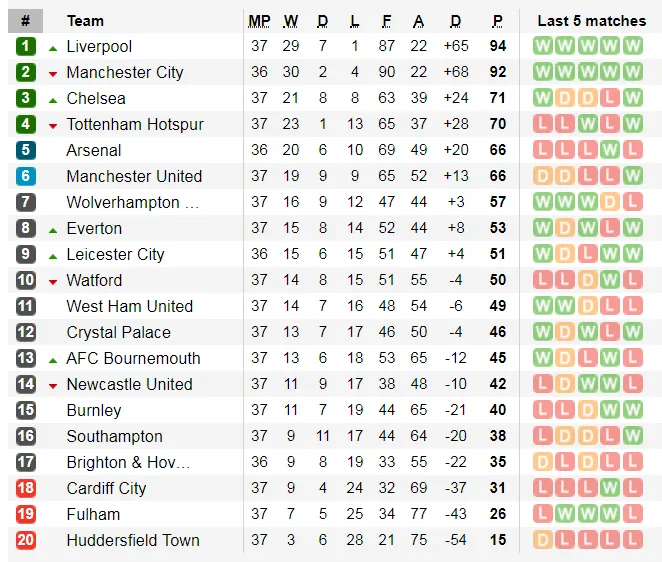Click the green up arrow beside AFC Bournemouth

click(53, 359)
